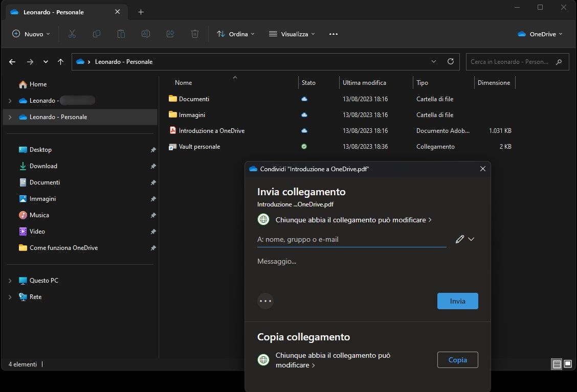Image resolution: width=577 pixels, height=392 pixels.
Task: Go up one folder level
Action: click(60, 61)
